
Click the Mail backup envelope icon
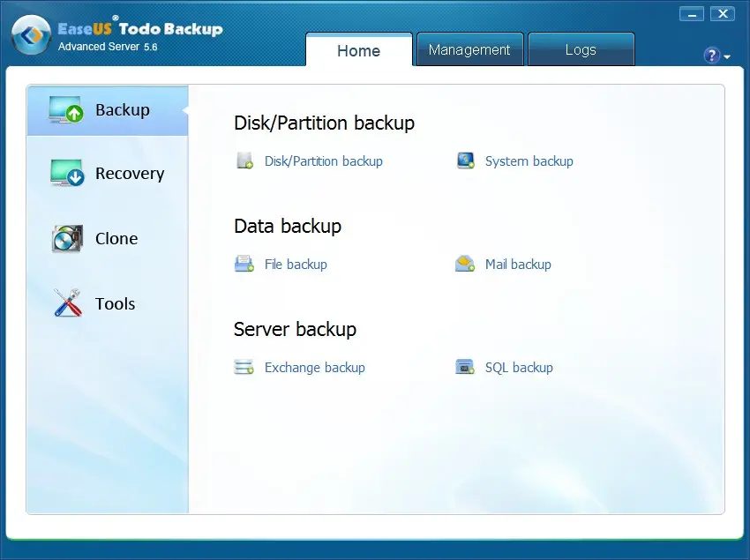(465, 264)
